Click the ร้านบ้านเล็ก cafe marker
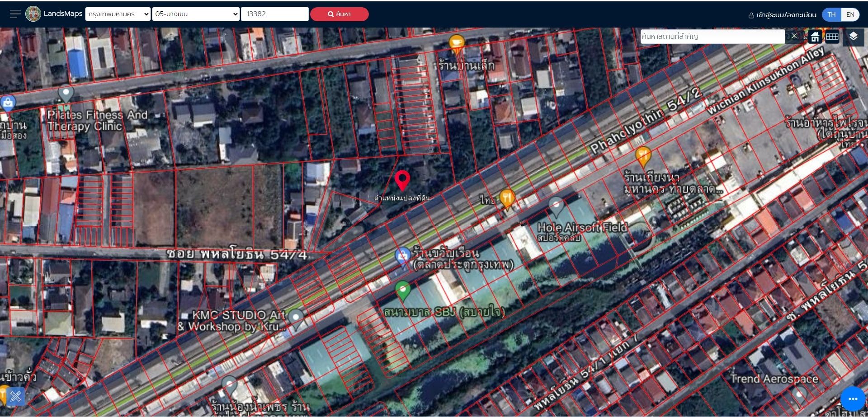This screenshot has height=417, width=868. point(457,44)
